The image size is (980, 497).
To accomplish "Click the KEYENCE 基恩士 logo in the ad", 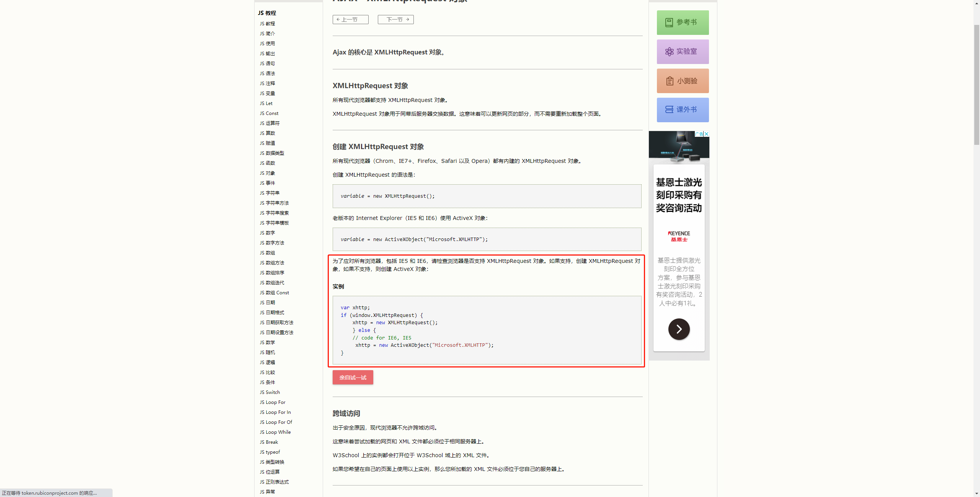I will coord(678,235).
